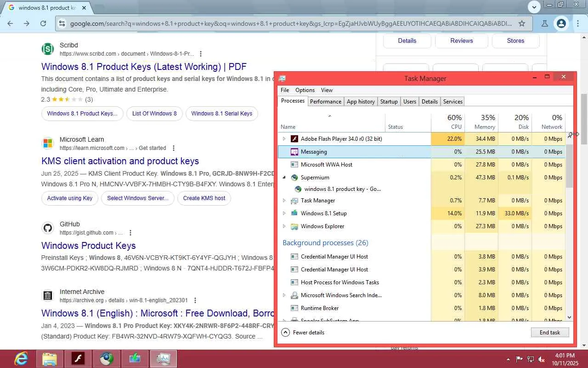The height and width of the screenshot is (368, 588).
Task: Click the Microsoft Windows Search Indexer icon
Action: (294, 295)
